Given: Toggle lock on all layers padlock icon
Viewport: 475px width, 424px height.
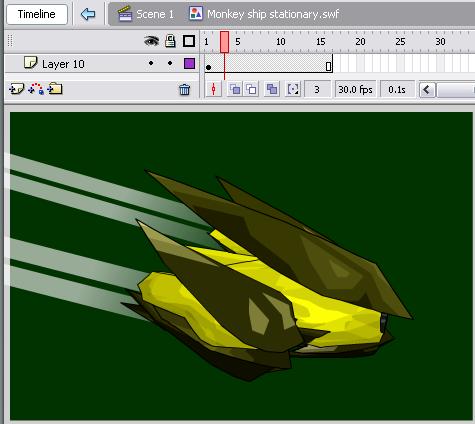Looking at the screenshot, I should 170,41.
